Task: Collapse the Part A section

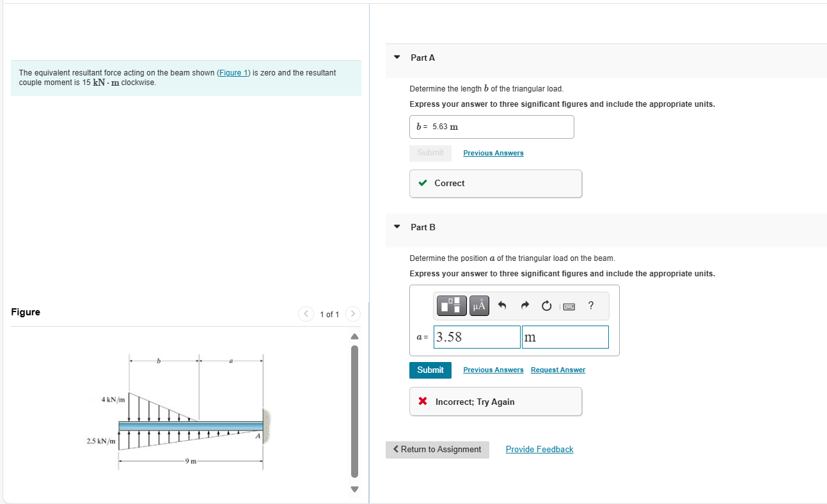Action: point(397,58)
